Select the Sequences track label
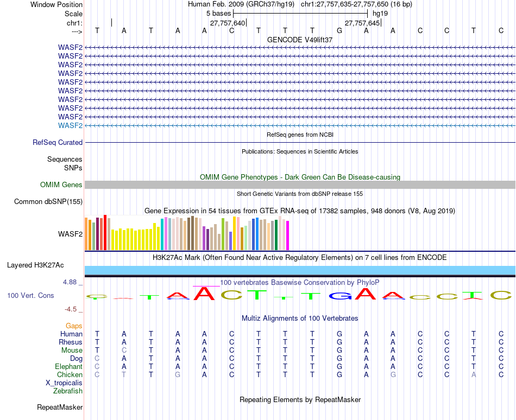Image resolution: width=516 pixels, height=420 pixels. (x=65, y=160)
